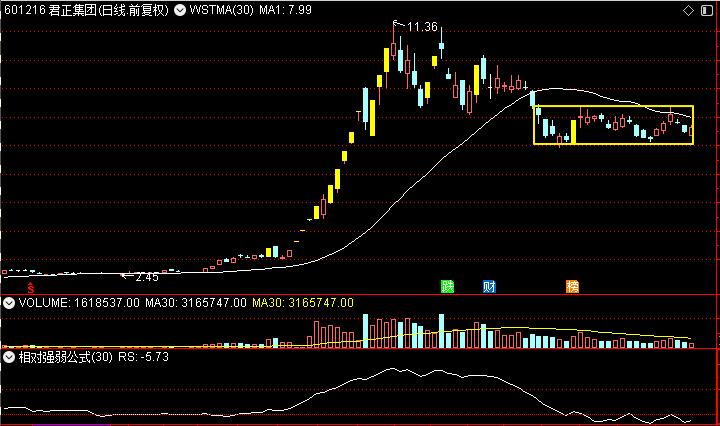Screen dimensions: 720x426
Task: Click the 2.45 low price label
Action: (x=147, y=277)
